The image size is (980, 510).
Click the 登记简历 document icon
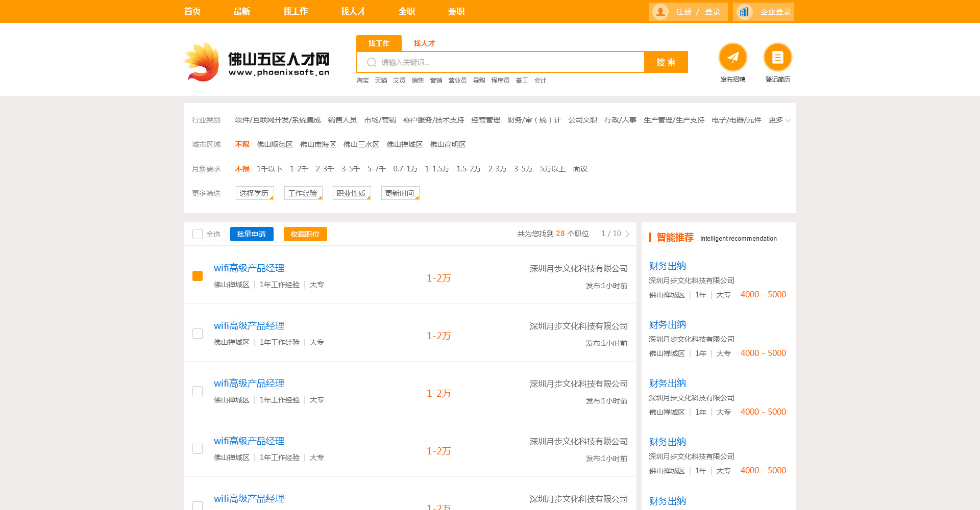pyautogui.click(x=777, y=57)
